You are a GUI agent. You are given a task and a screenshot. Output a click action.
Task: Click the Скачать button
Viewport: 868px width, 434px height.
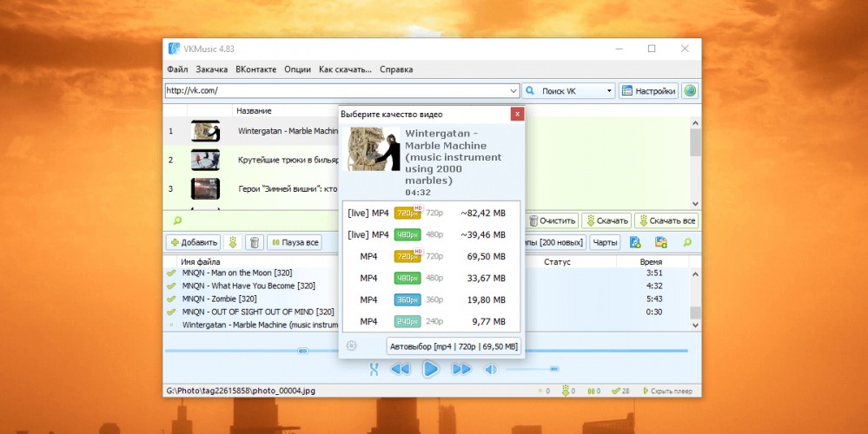pos(606,220)
